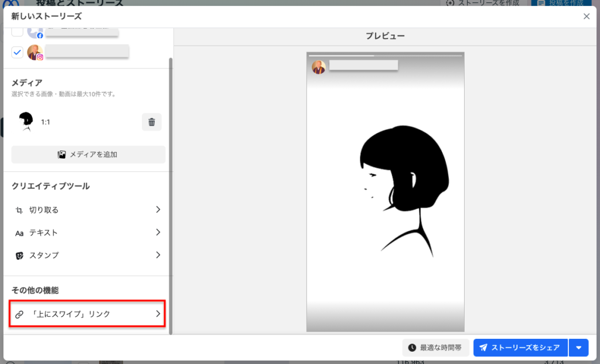Image resolution: width=600 pixels, height=364 pixels.
Task: Click the link chain icon beside 「上にスワイプ」リンク
Action: pos(19,314)
